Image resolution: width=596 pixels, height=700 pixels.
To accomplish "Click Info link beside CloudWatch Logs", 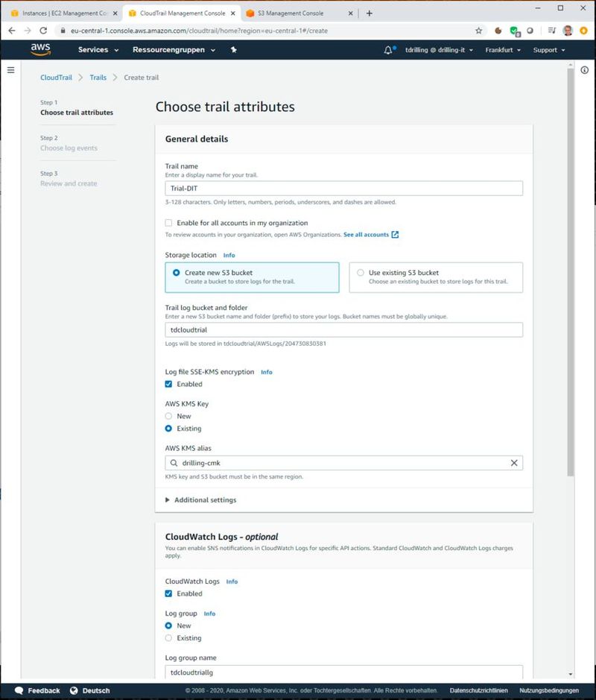I will click(x=232, y=581).
